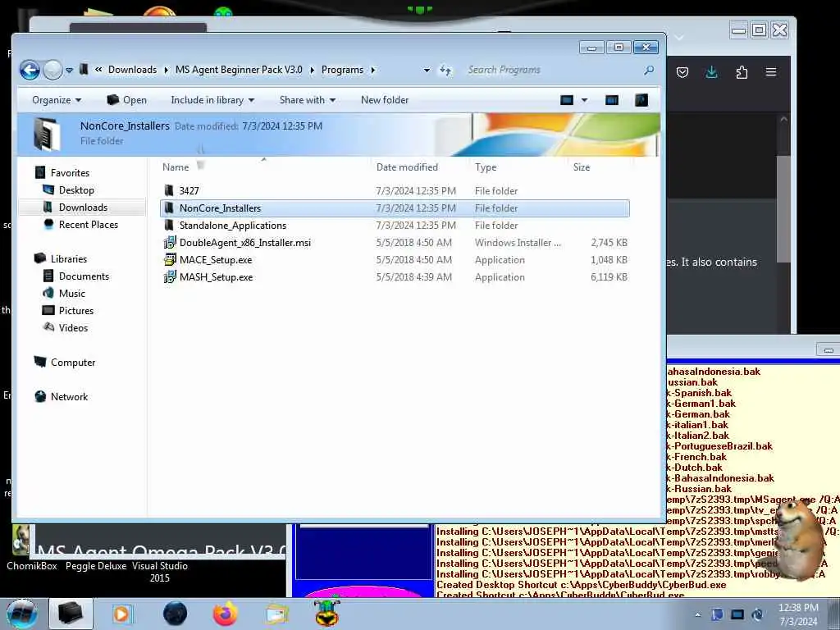Click Firefox extensions puzzle icon
Screen dimensions: 840x630
742,72
